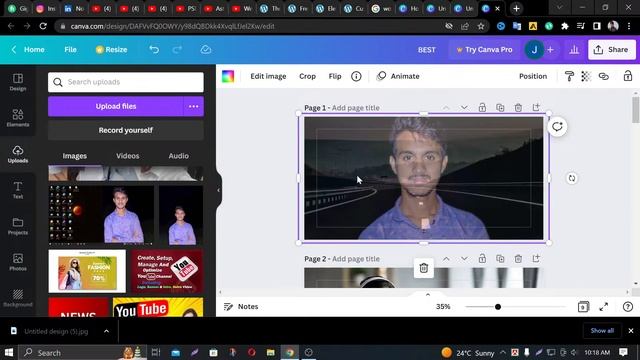Open the Uploads sidebar panel
The image size is (640, 360).
coord(18,154)
